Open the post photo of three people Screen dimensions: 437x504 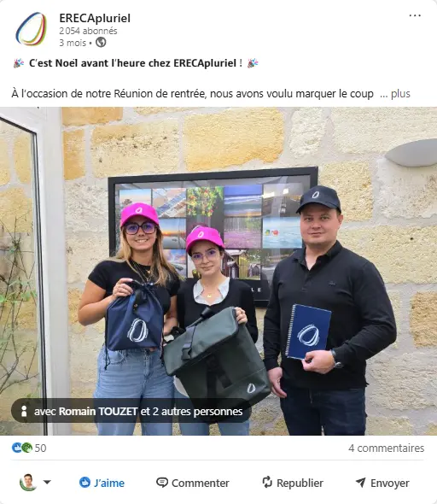(218, 271)
